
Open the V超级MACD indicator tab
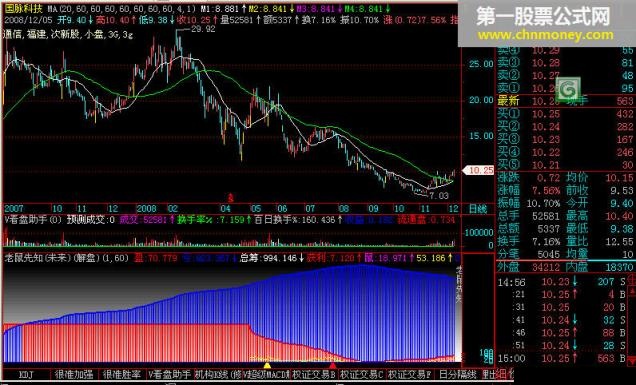point(266,374)
